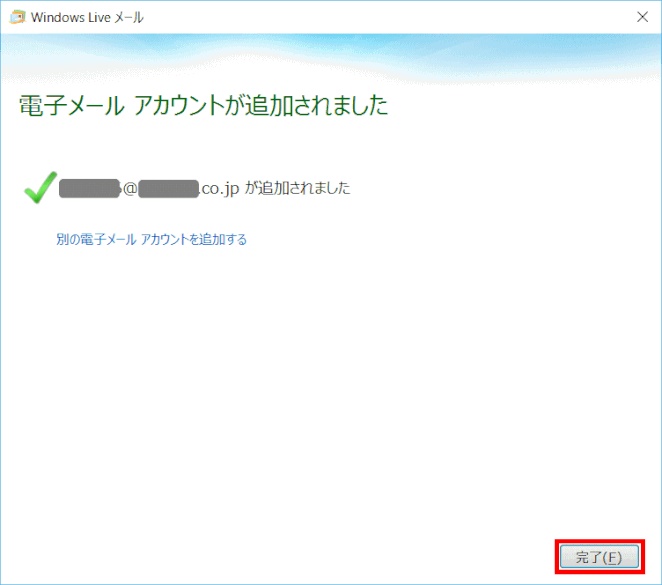Viewport: 662px width, 585px height.
Task: Click an empty spot on the title bar
Action: pos(380,17)
